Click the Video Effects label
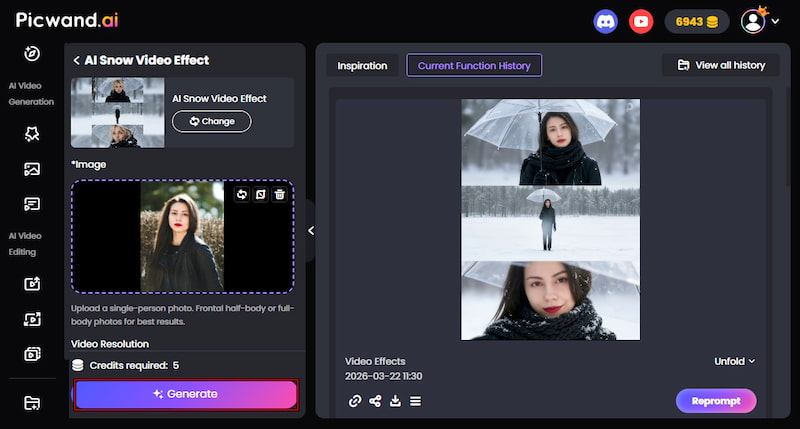Screen dimensions: 800x429 click(x=375, y=361)
